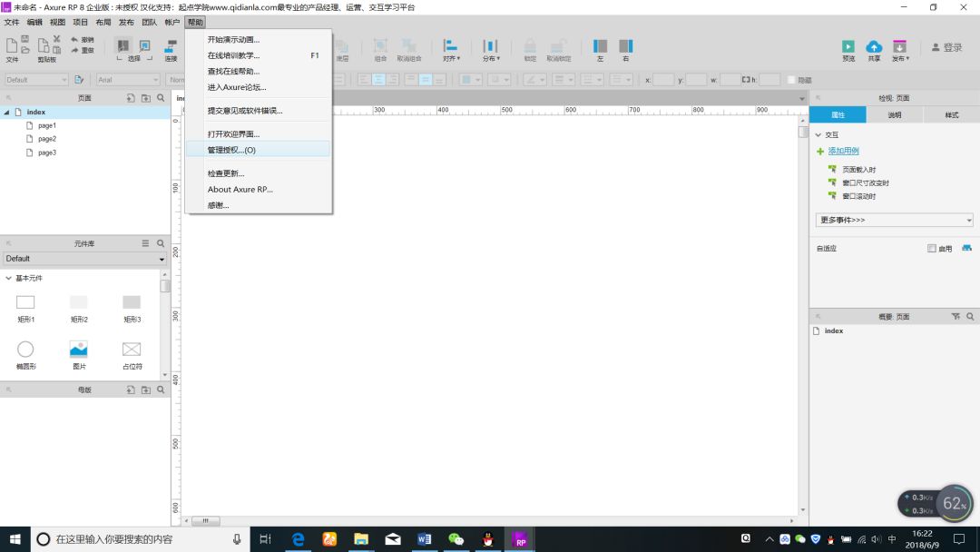Open the 更多事件 dropdown
The image size is (980, 552).
(894, 220)
